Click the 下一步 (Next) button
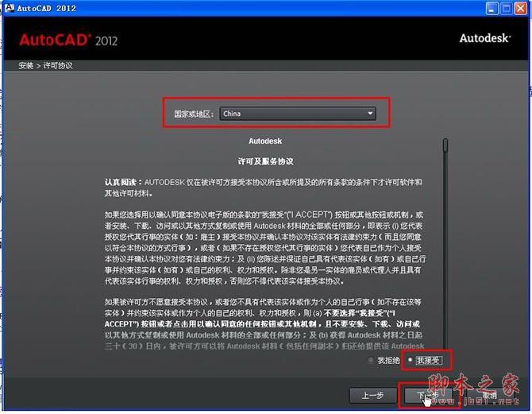The image size is (532, 414). (x=427, y=395)
